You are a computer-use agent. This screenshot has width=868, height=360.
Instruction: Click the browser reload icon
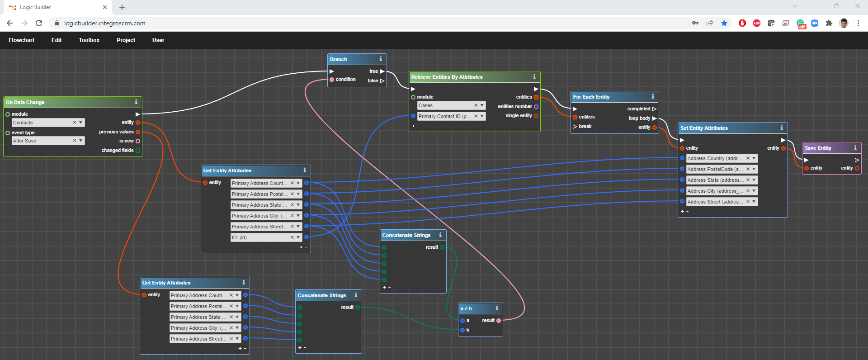[39, 23]
